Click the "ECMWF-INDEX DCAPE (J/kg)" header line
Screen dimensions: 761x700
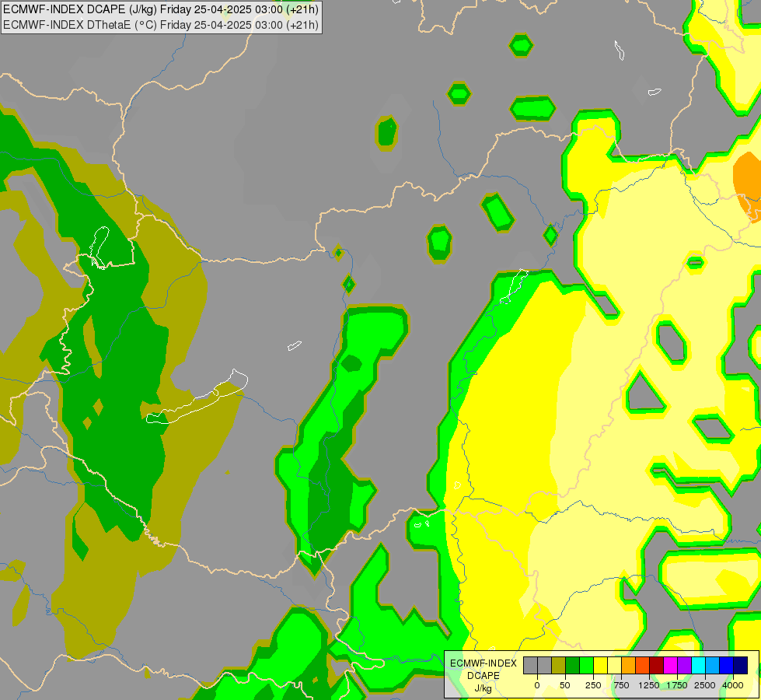161,9
